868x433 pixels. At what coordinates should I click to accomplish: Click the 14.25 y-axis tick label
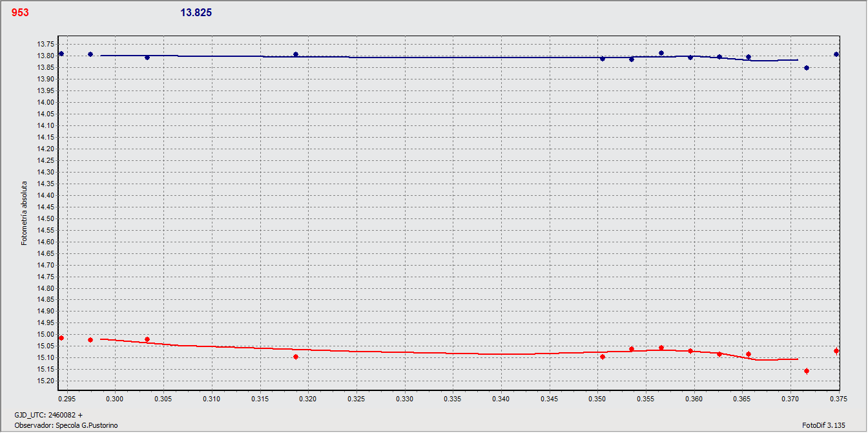pyautogui.click(x=46, y=160)
